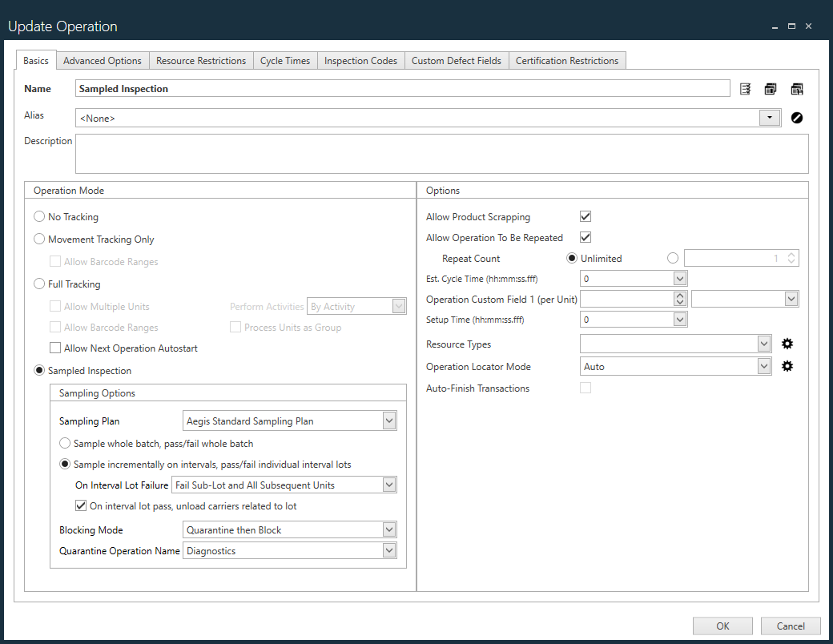Viewport: 833px width, 644px height.
Task: Select Unlimited repeat count radio
Action: click(572, 258)
